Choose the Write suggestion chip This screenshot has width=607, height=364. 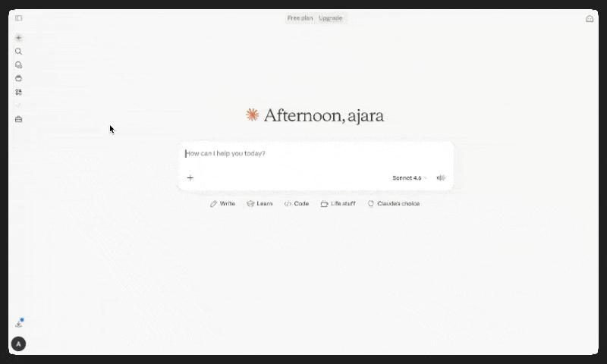click(x=222, y=203)
